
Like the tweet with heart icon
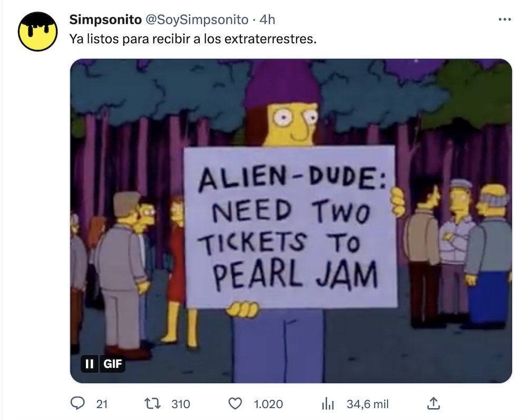(235, 404)
